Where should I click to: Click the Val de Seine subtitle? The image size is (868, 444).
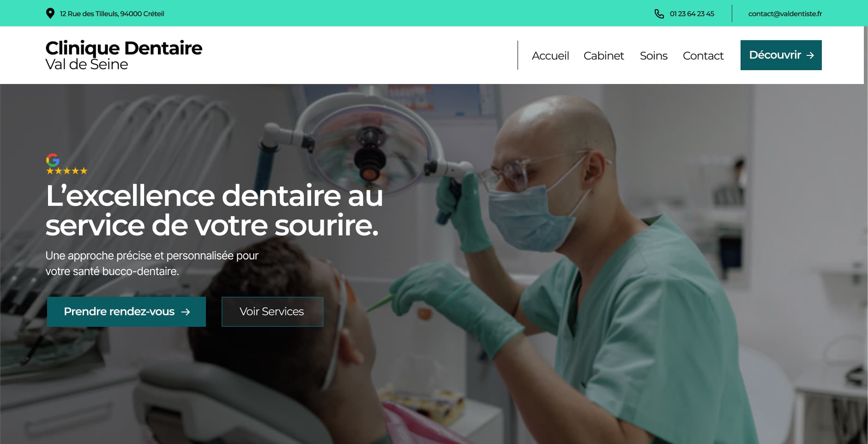[87, 64]
